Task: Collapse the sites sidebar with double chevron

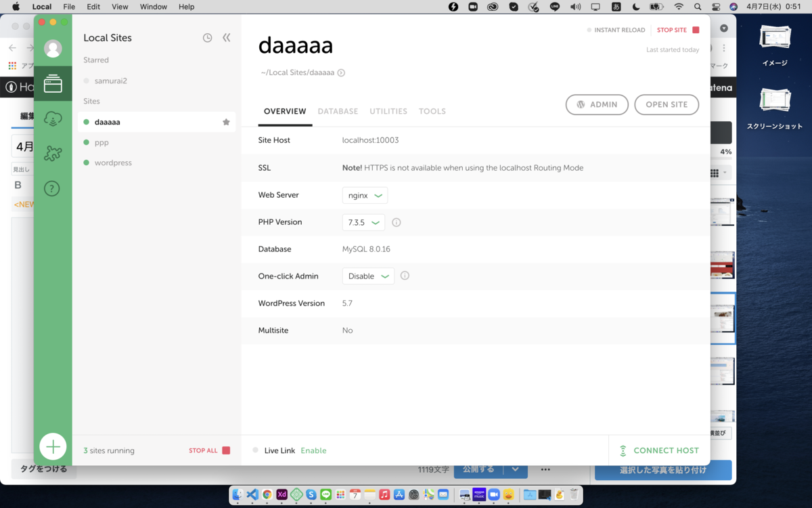Action: [227, 38]
